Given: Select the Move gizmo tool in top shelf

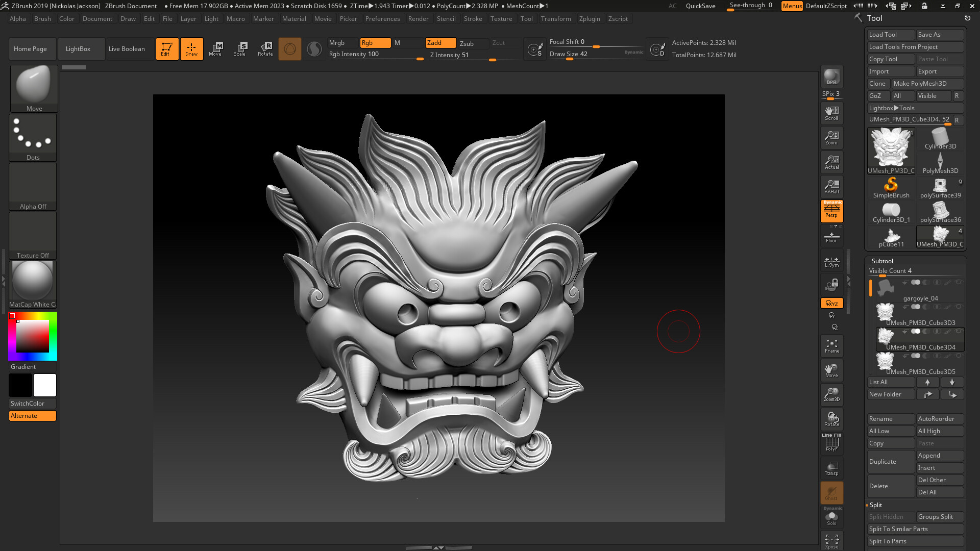Looking at the screenshot, I should click(x=215, y=49).
